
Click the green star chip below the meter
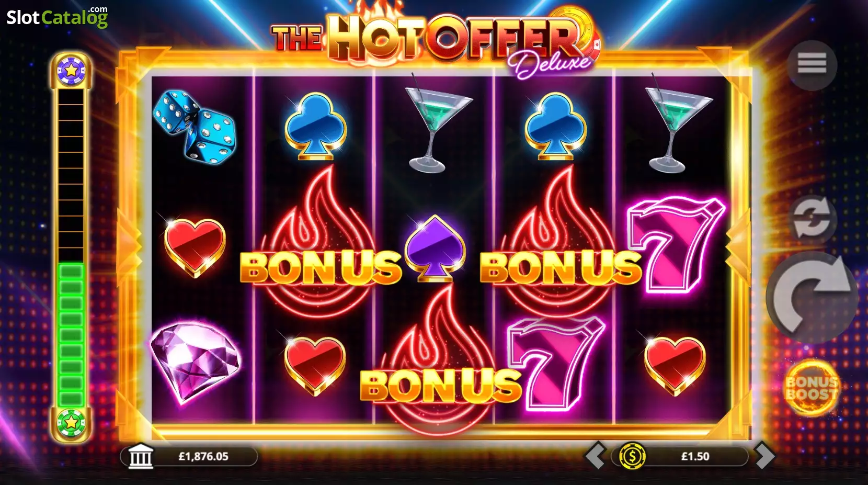pos(71,422)
